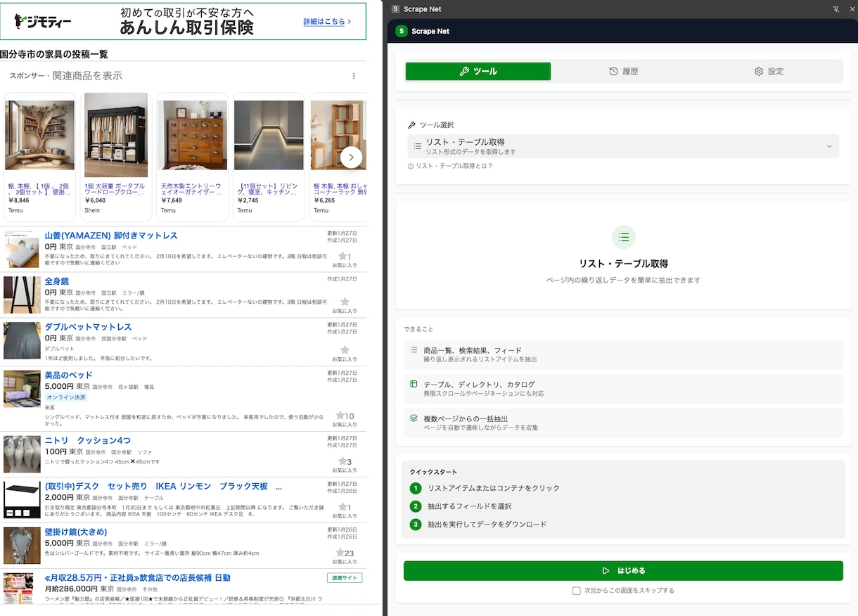Open ニトリ クッション4つ listing

click(88, 440)
